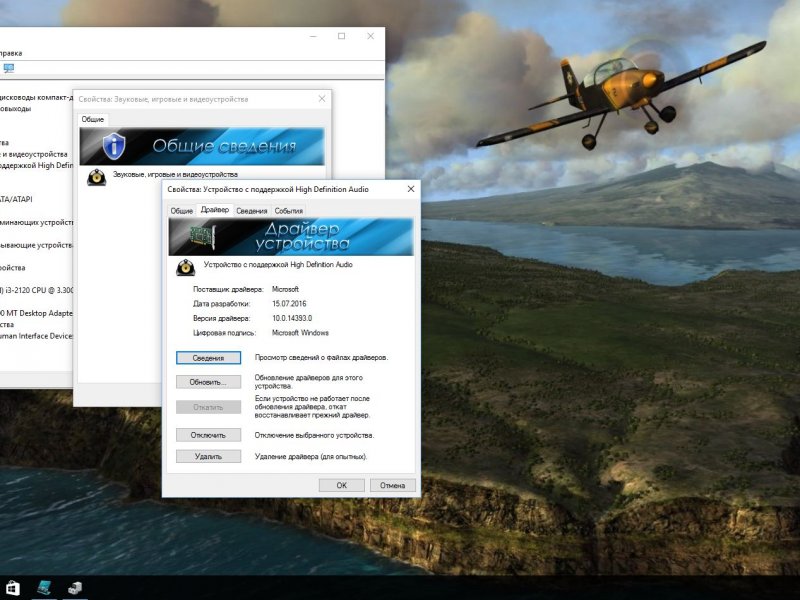Select the MT Desktop Adapter entry in Device Manager
Viewport: 800px width, 600px height.
pos(36,313)
